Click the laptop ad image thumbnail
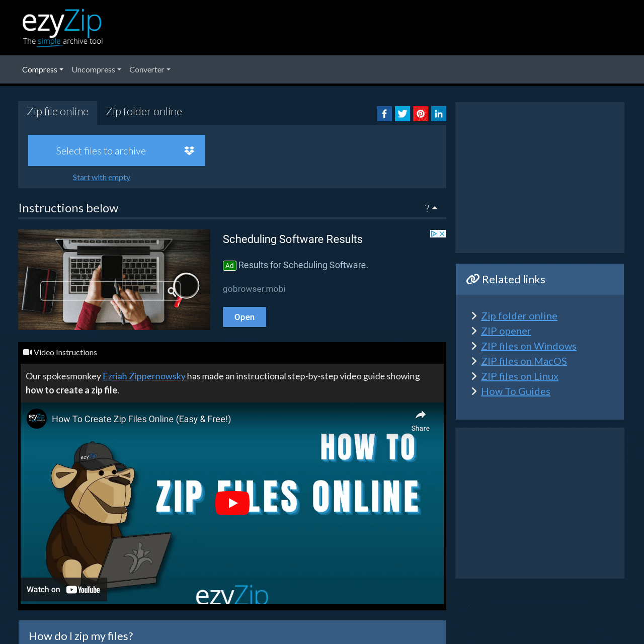The image size is (644, 644). coord(114,280)
